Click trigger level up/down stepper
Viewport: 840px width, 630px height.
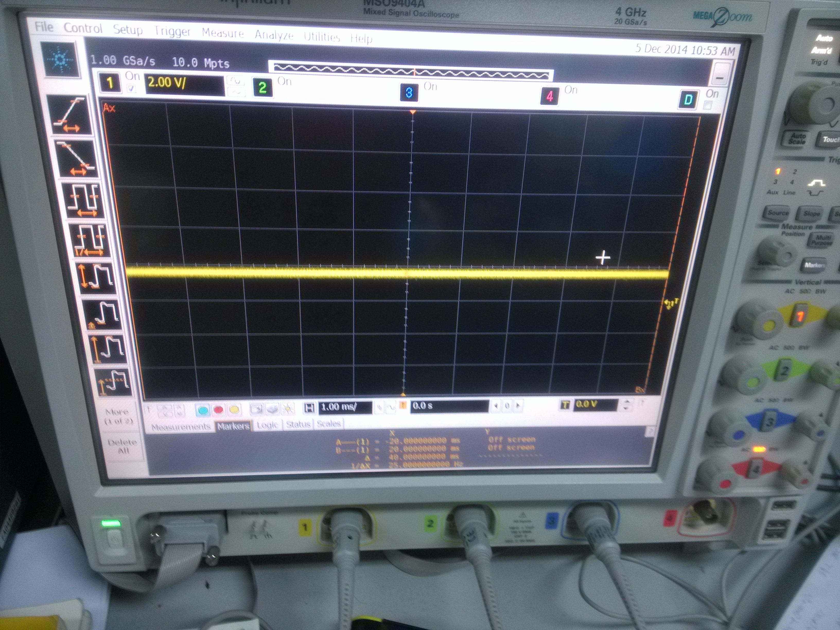pos(627,405)
